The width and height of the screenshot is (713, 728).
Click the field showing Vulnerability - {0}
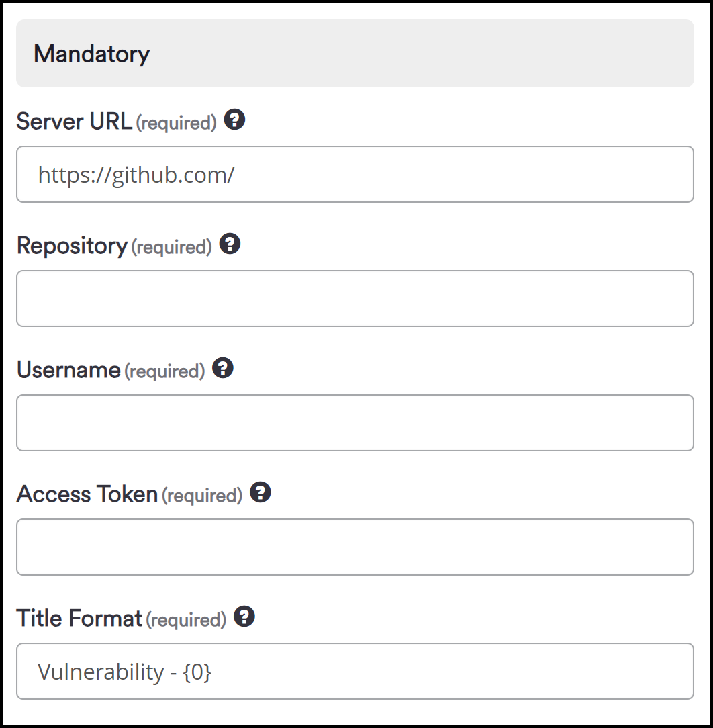[354, 671]
